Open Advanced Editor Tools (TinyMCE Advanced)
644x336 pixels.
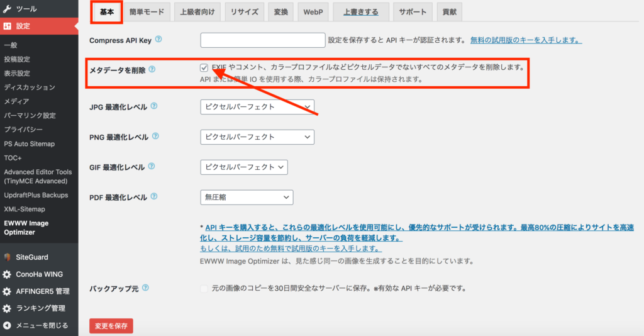click(x=39, y=176)
